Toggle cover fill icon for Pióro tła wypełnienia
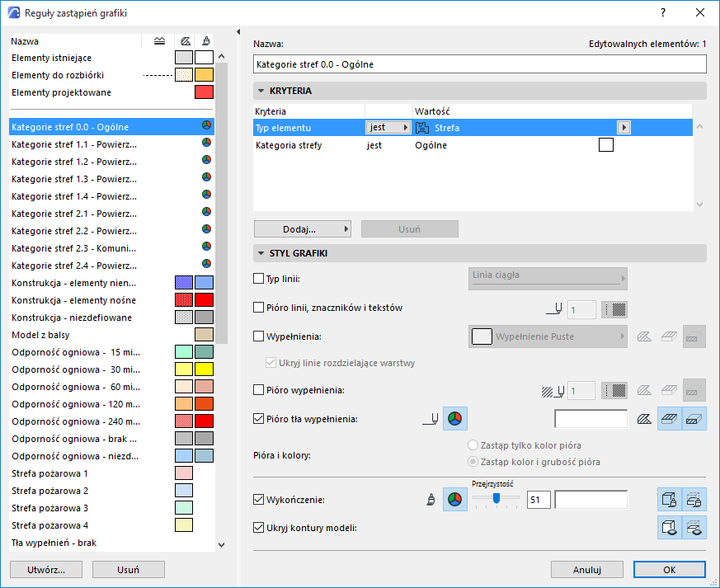 [x=670, y=419]
